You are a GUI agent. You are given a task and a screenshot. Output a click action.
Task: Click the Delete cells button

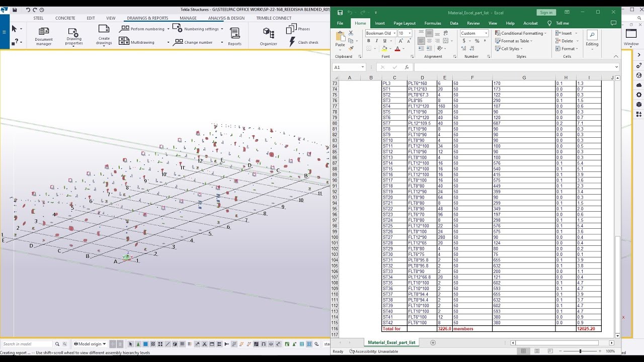click(567, 41)
